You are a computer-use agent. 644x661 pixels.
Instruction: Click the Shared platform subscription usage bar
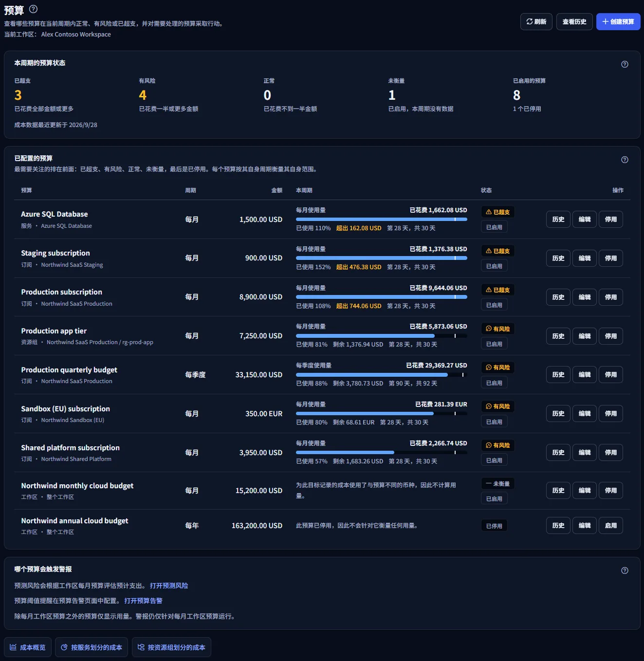click(382, 453)
